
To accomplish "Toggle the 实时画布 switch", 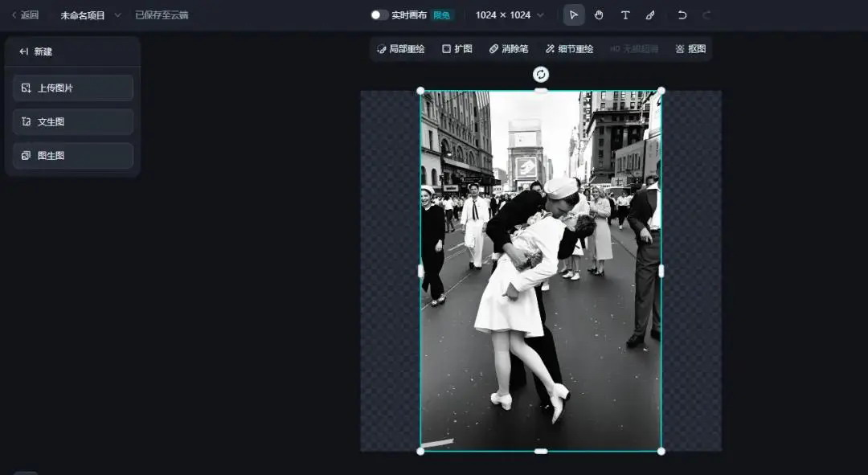I will click(379, 15).
